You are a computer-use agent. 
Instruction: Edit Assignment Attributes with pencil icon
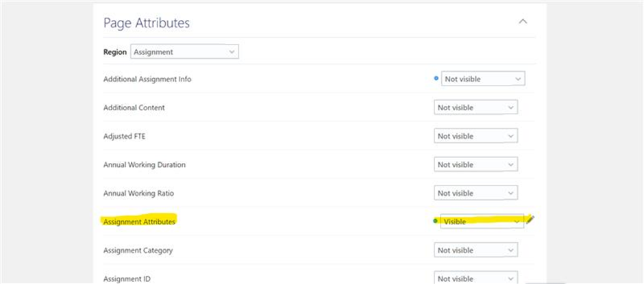coord(531,219)
